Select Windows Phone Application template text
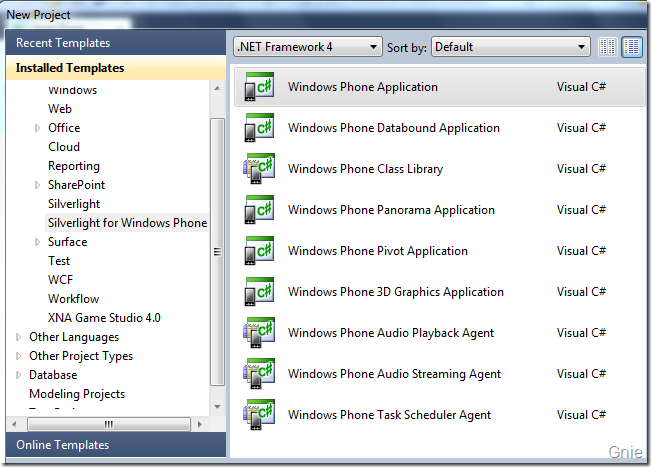651x467 pixels. (x=363, y=87)
